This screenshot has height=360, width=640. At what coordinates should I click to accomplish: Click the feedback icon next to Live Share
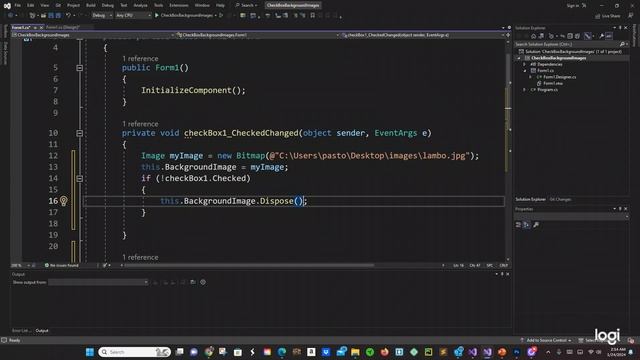(x=631, y=16)
